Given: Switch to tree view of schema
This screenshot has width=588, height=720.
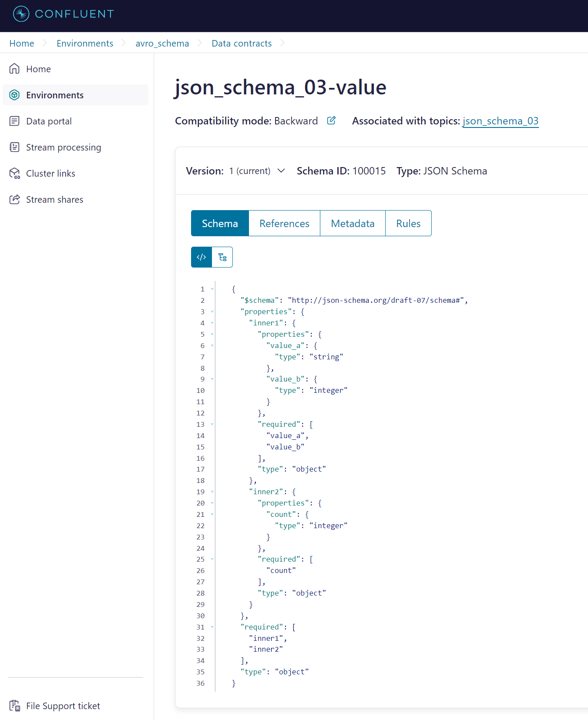Looking at the screenshot, I should pos(222,257).
